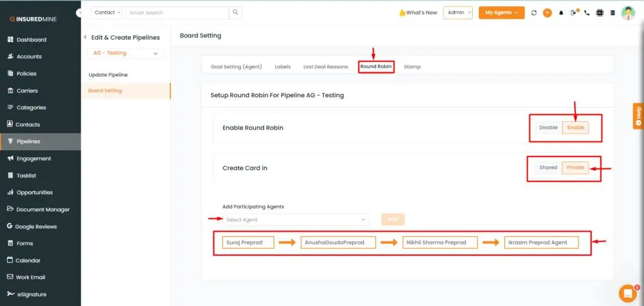This screenshot has width=644, height=306.
Task: Click the Opportunities chart icon
Action: [x=10, y=192]
